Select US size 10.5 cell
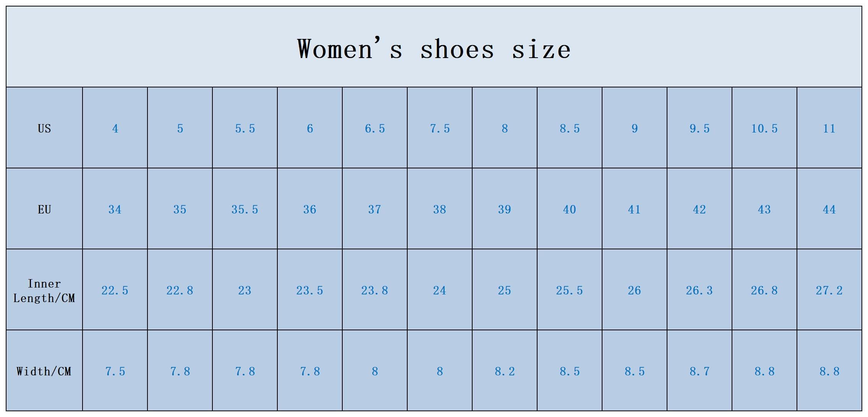 point(764,128)
